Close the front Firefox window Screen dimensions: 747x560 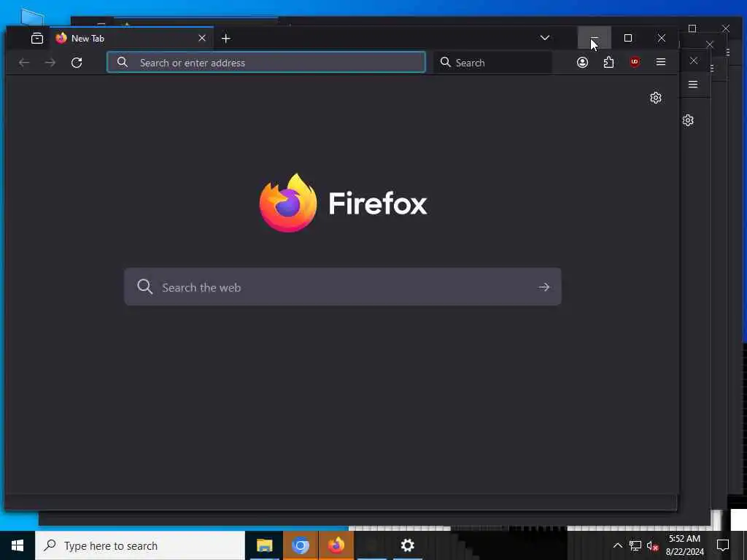tap(661, 38)
